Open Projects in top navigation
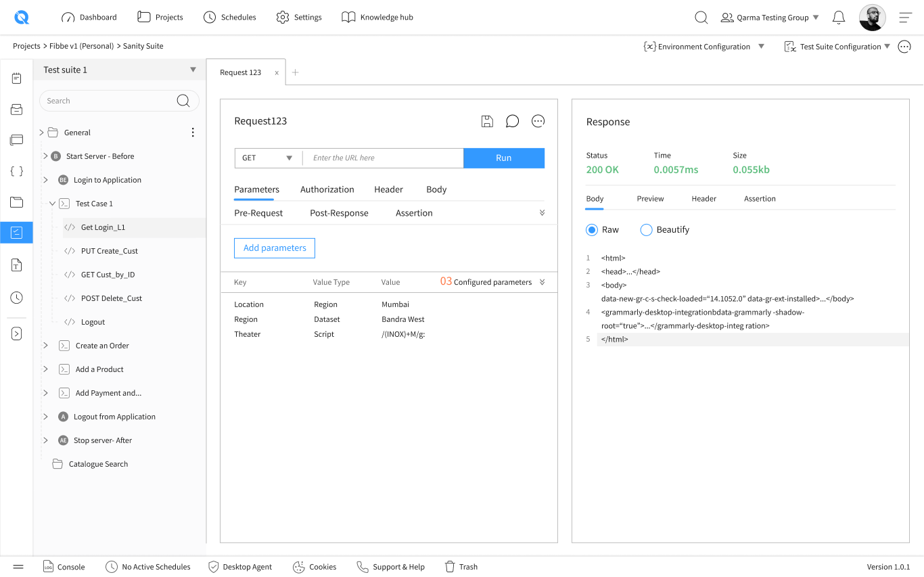The width and height of the screenshot is (924, 577). tap(160, 18)
